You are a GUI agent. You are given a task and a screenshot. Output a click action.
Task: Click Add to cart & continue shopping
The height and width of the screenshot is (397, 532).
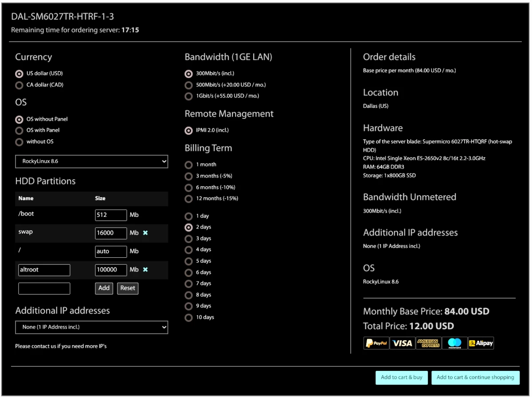(475, 377)
